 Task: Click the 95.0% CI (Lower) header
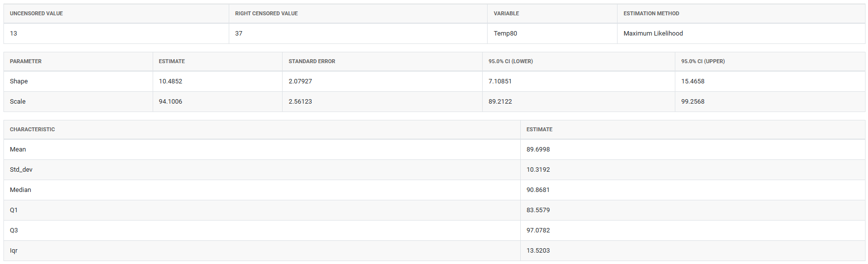pos(510,61)
